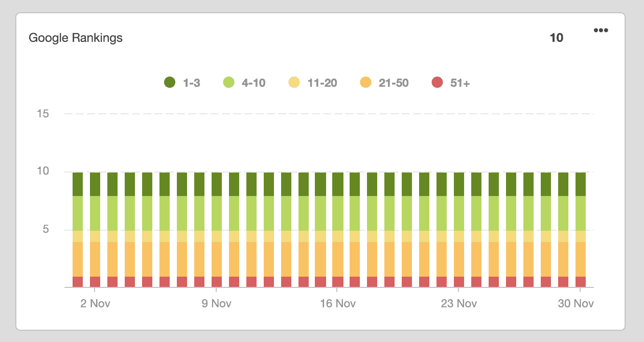Click the "2 Nov" axis label
The width and height of the screenshot is (644, 342).
pos(95,303)
